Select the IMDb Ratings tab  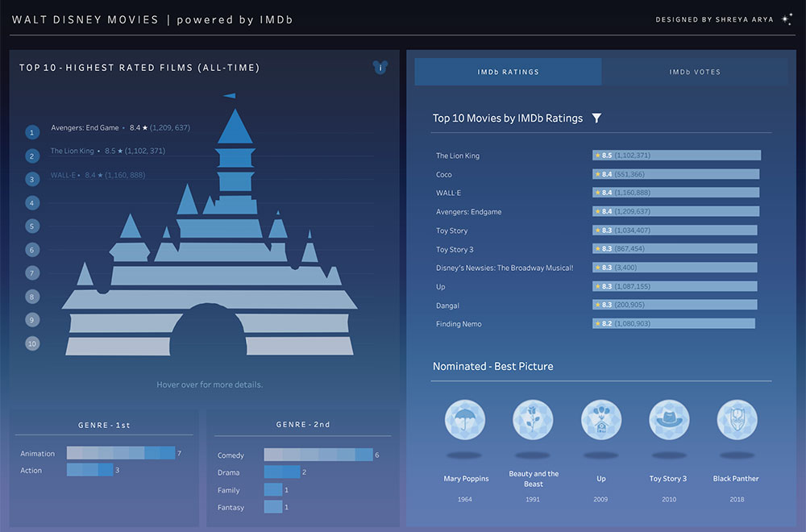coord(508,72)
